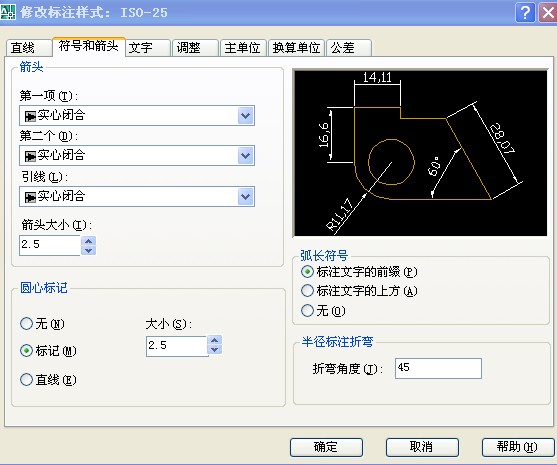Click the dimension style preview image
Image resolution: width=557 pixels, height=465 pixels.
tap(421, 153)
